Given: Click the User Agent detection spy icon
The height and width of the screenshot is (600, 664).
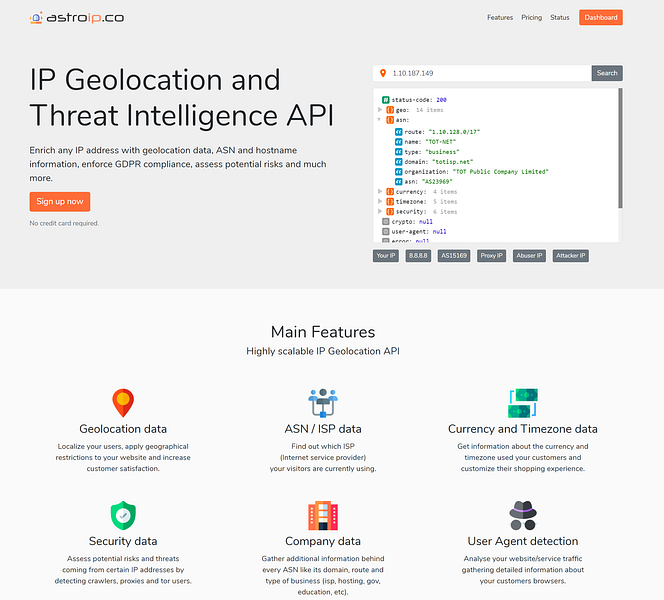Looking at the screenshot, I should pyautogui.click(x=523, y=515).
